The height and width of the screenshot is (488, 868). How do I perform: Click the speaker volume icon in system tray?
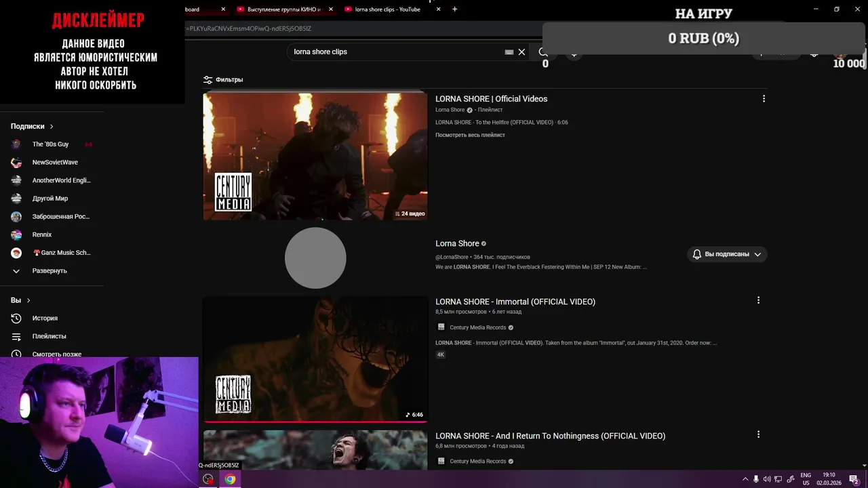click(767, 479)
